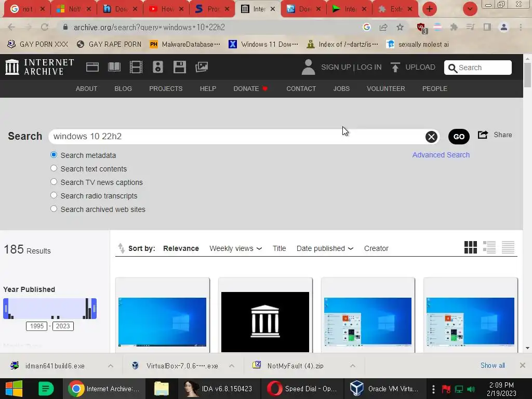The image size is (532, 399).
Task: Open the Software floppy disk icon
Action: [x=179, y=67]
